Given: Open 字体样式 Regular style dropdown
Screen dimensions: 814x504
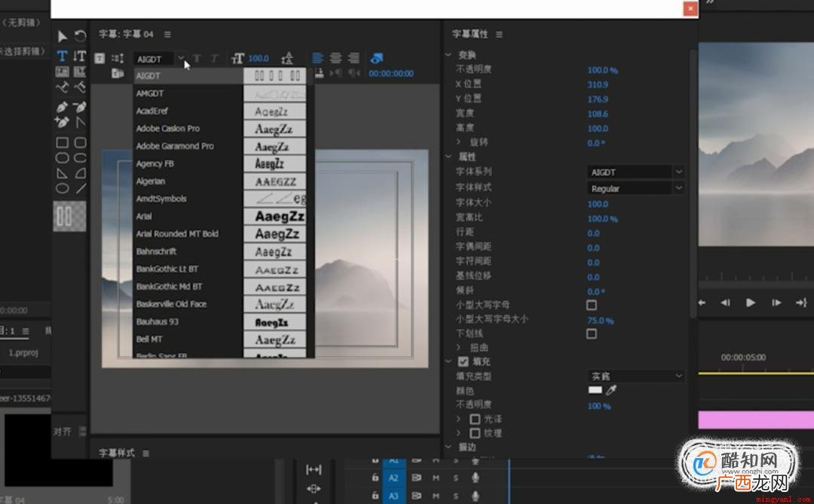Looking at the screenshot, I should tap(678, 188).
